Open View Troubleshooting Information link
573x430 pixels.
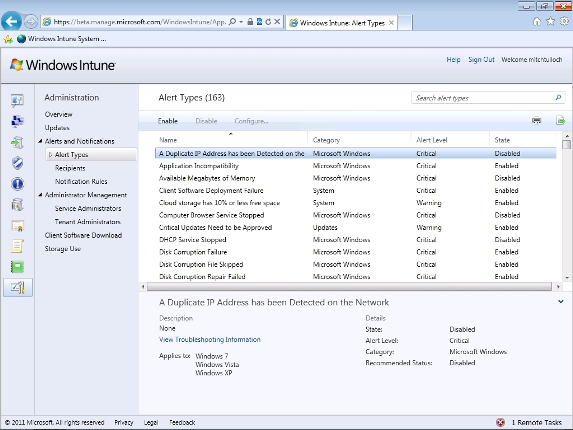[210, 339]
